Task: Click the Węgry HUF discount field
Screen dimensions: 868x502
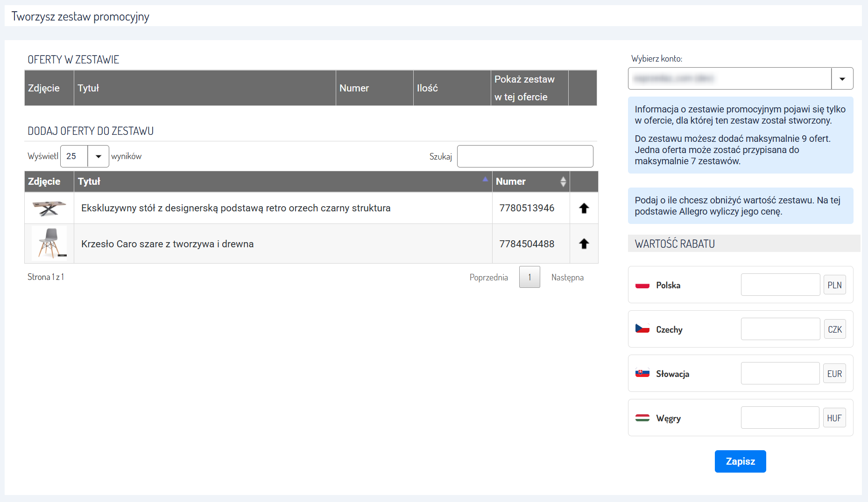Action: coord(780,418)
